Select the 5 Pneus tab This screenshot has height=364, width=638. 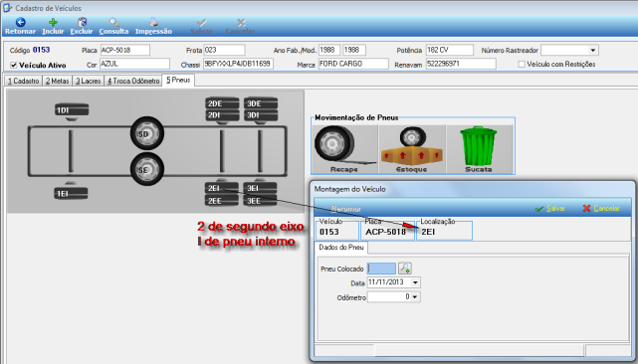pos(178,81)
